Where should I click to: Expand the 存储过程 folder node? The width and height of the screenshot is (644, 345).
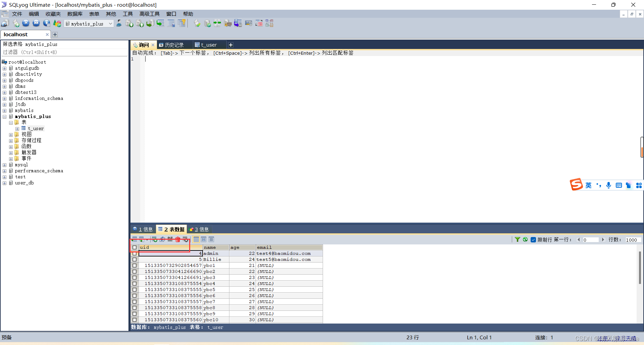tap(11, 141)
